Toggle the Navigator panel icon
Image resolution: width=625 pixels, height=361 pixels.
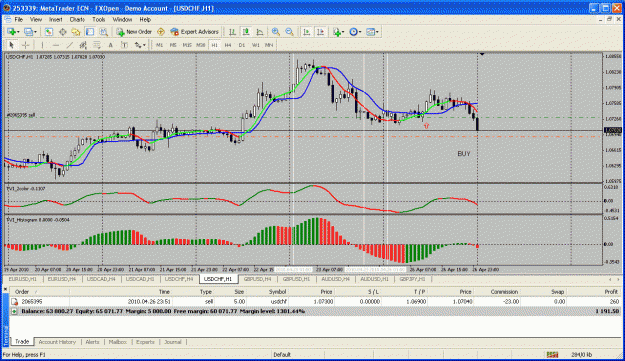tap(76, 31)
